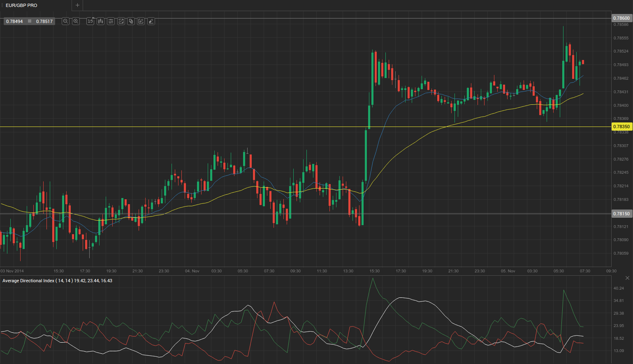
Task: Click the 0.78600 price level label
Action: (x=621, y=18)
